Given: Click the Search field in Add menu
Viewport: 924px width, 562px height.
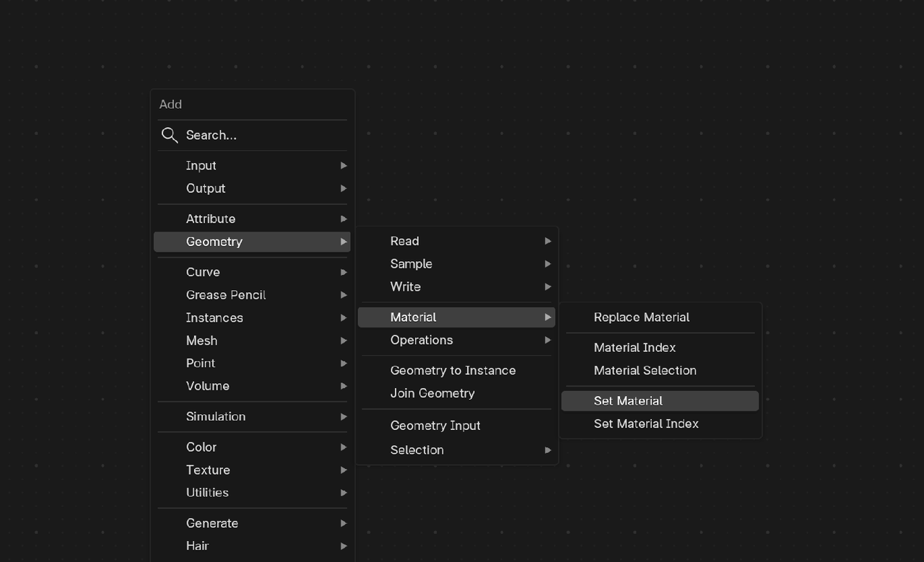Looking at the screenshot, I should point(253,135).
